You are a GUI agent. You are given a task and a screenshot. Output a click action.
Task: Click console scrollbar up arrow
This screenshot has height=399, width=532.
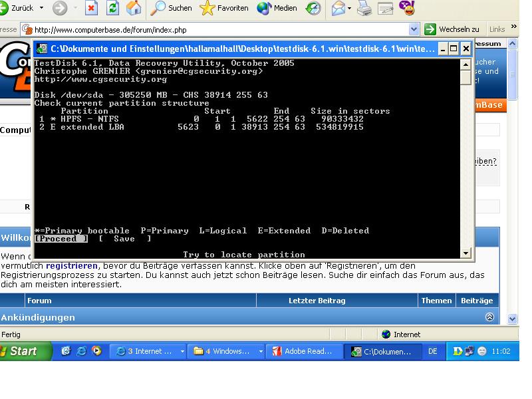pos(466,65)
